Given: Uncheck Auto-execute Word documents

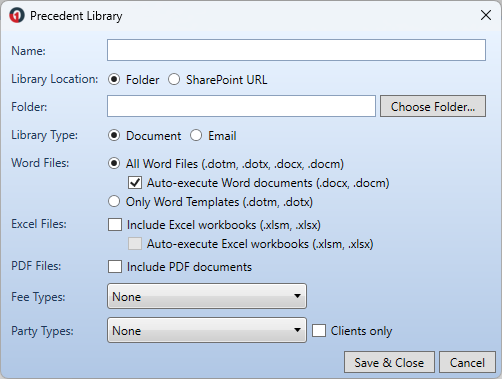Looking at the screenshot, I should pos(135,183).
